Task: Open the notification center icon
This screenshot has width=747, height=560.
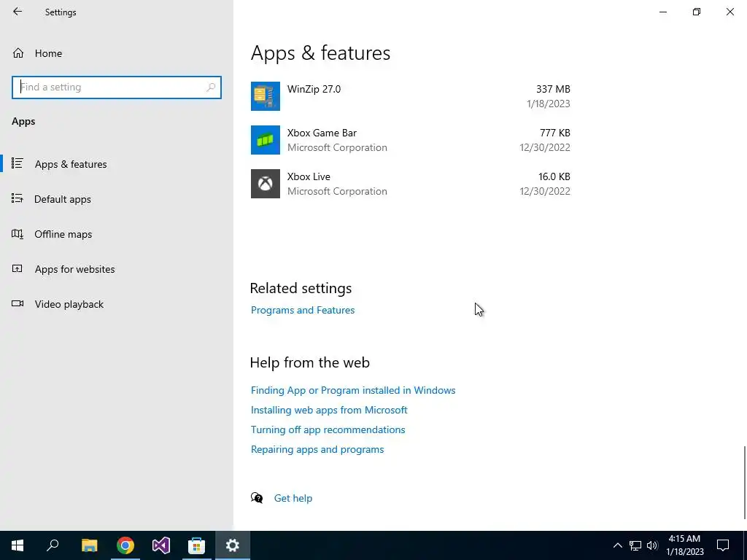Action: [723, 545]
